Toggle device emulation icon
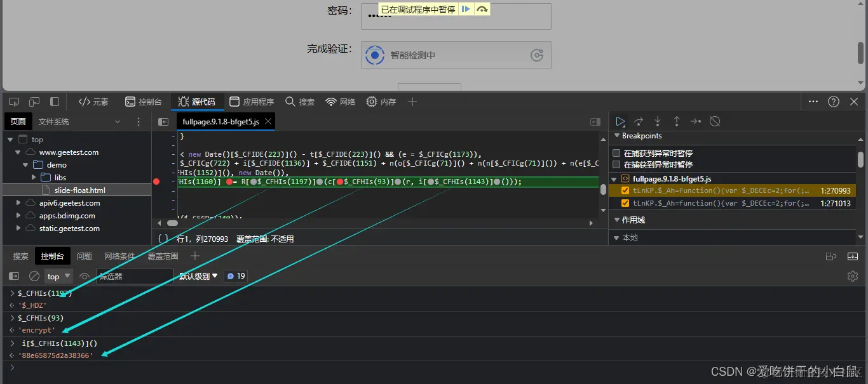 (34, 102)
